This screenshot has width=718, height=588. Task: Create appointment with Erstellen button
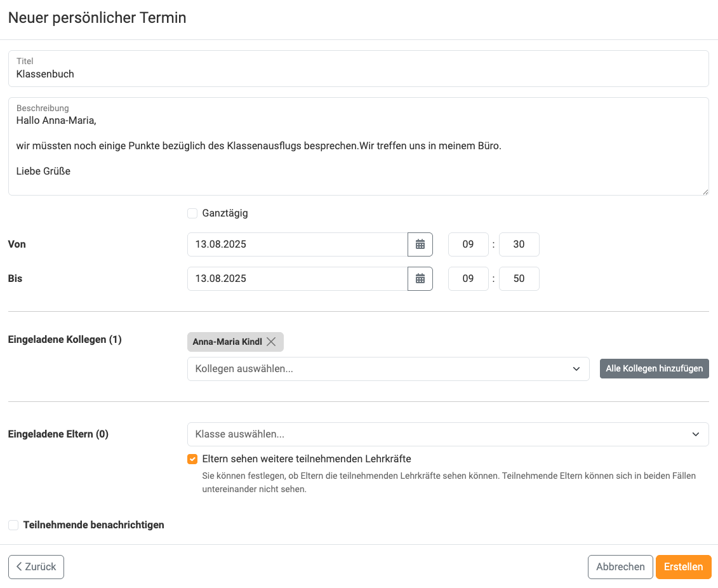pos(683,567)
